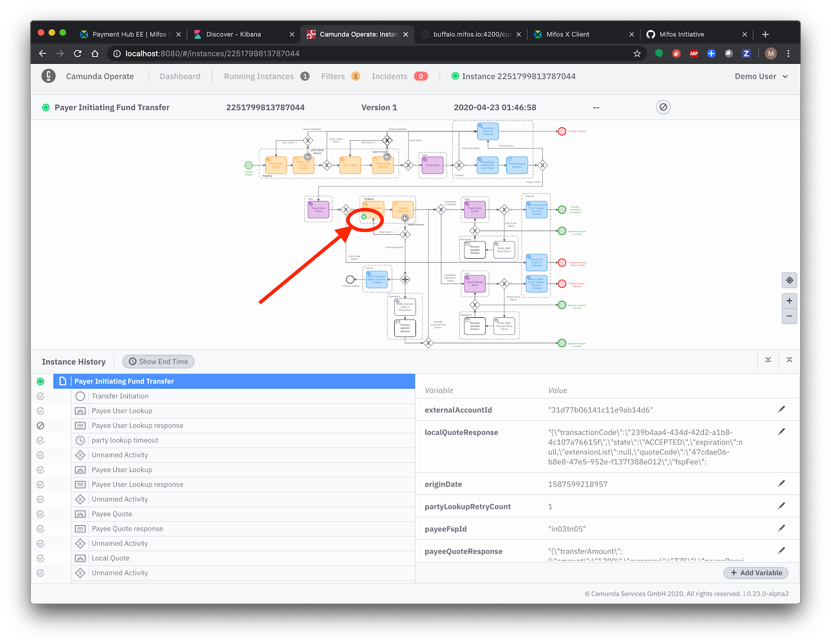Expand the Instance History panel upward
This screenshot has height=644, width=831.
789,360
